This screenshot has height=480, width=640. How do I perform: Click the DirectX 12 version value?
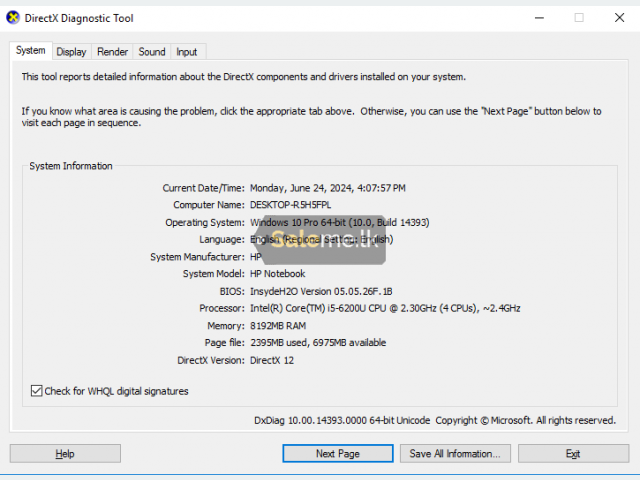click(x=272, y=360)
